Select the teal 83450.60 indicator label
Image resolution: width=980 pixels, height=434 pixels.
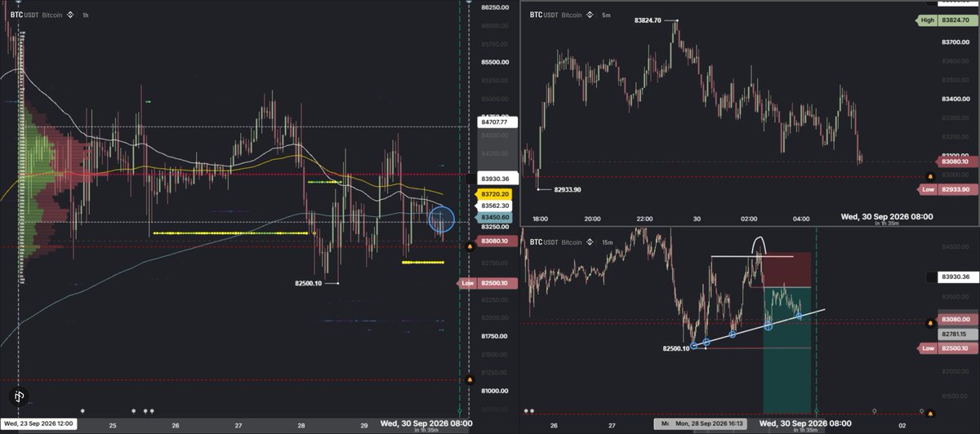[494, 218]
